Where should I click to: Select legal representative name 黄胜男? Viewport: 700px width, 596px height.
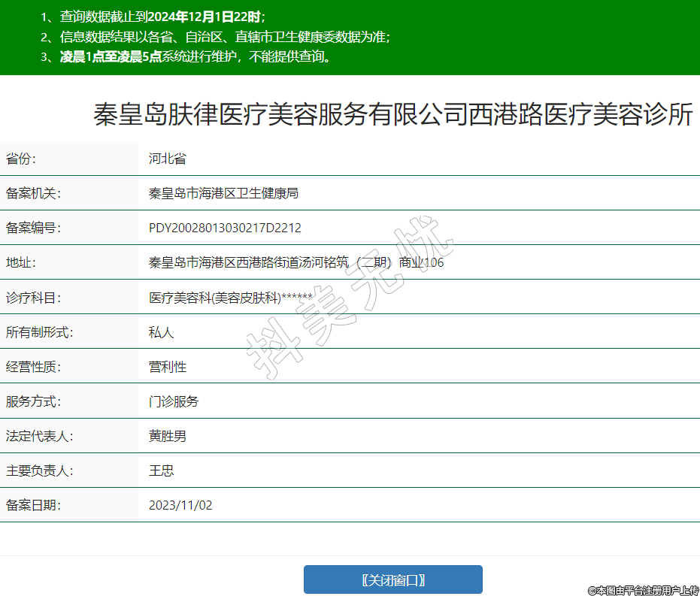168,436
